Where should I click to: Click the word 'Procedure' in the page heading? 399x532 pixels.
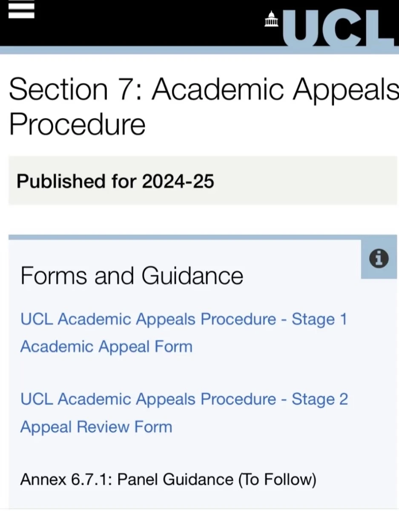(77, 124)
